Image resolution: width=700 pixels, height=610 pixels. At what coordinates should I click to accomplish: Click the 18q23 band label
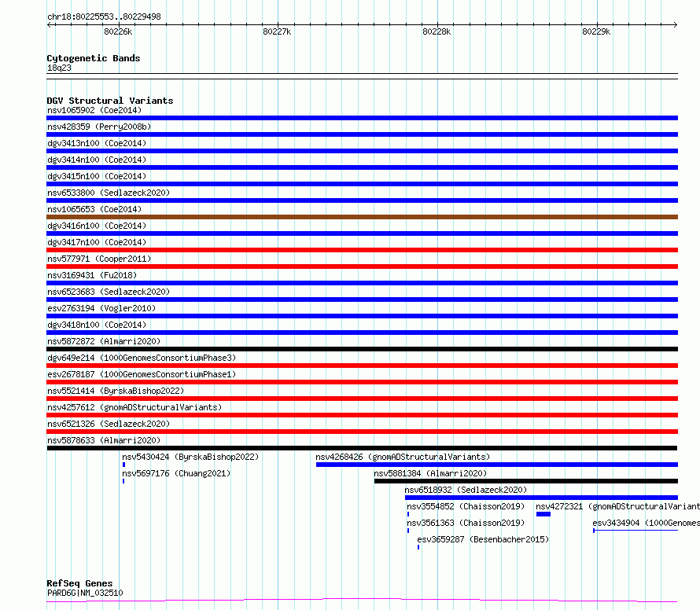59,68
